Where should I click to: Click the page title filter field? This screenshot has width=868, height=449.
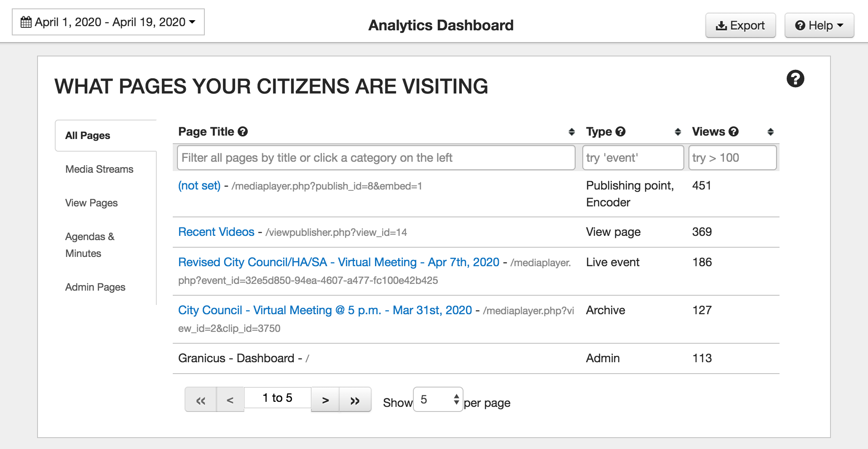[376, 158]
